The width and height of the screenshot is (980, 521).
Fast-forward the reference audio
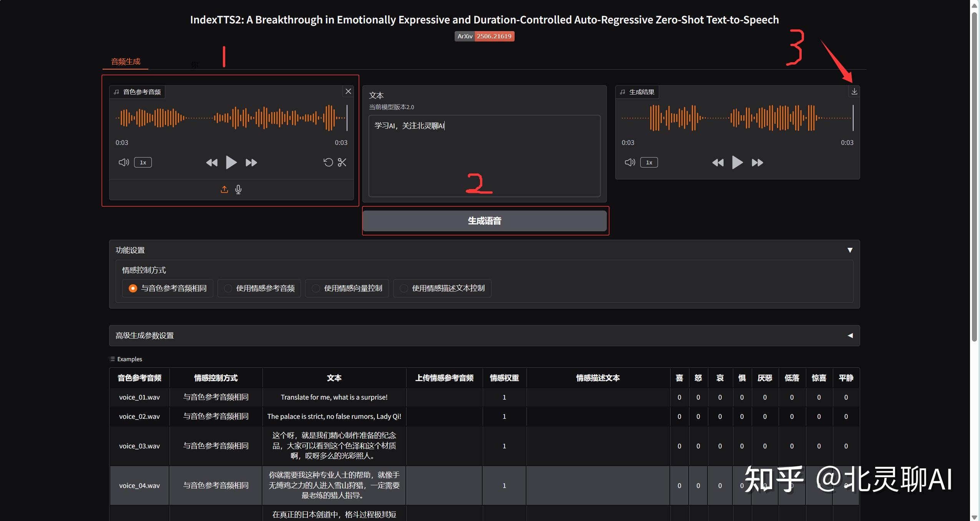(x=251, y=163)
